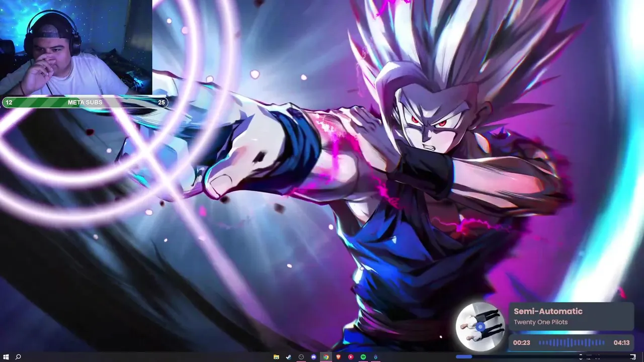Click the blue taskbar progress indicator
Image resolution: width=644 pixels, height=362 pixels.
pos(464,357)
